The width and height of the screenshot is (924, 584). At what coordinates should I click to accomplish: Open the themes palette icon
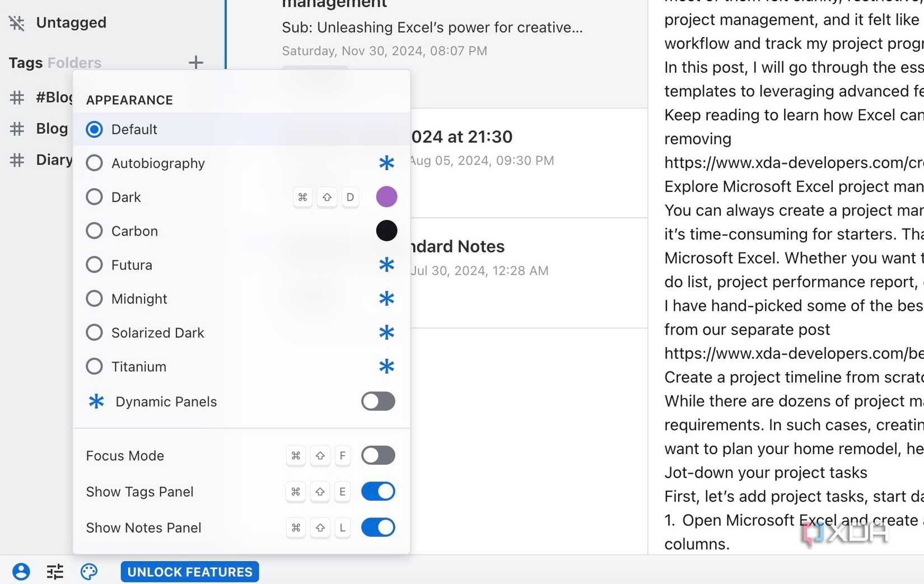tap(89, 572)
